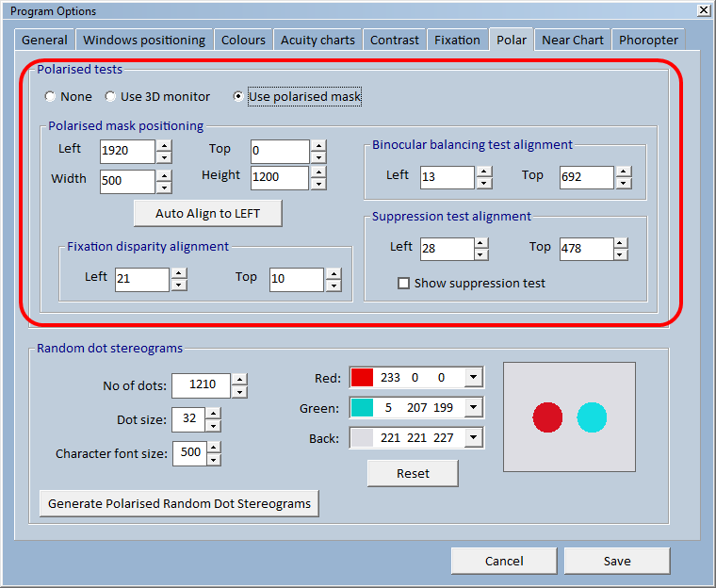716x588 pixels.
Task: Click Auto Align to LEFT button
Action: [208, 213]
